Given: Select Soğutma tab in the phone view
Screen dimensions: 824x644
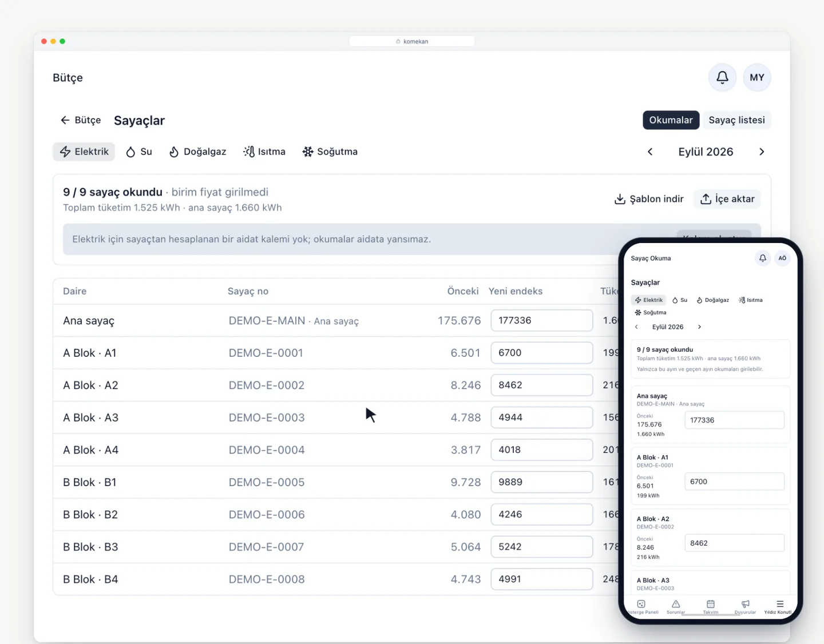Looking at the screenshot, I should click(651, 312).
